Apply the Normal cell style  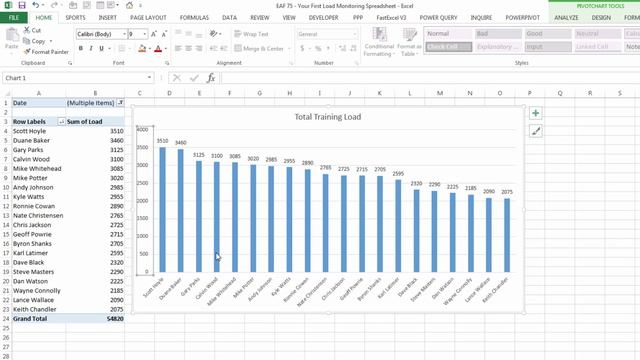tap(449, 34)
